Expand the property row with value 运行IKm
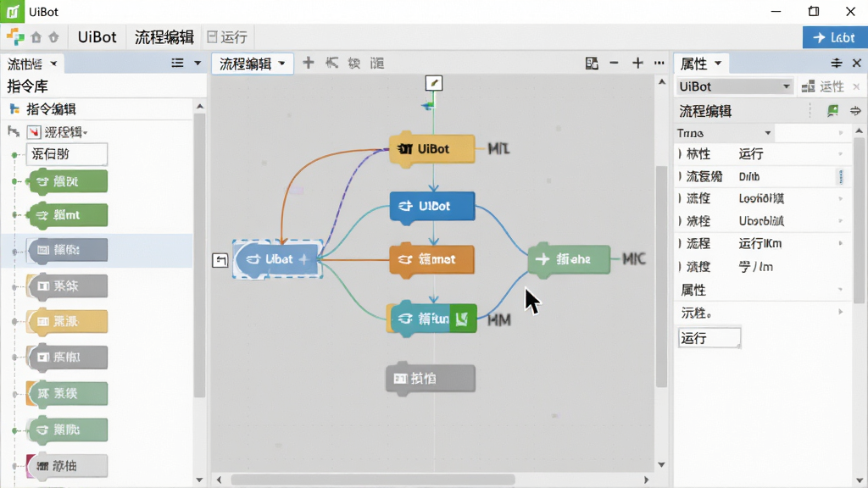 pos(681,243)
